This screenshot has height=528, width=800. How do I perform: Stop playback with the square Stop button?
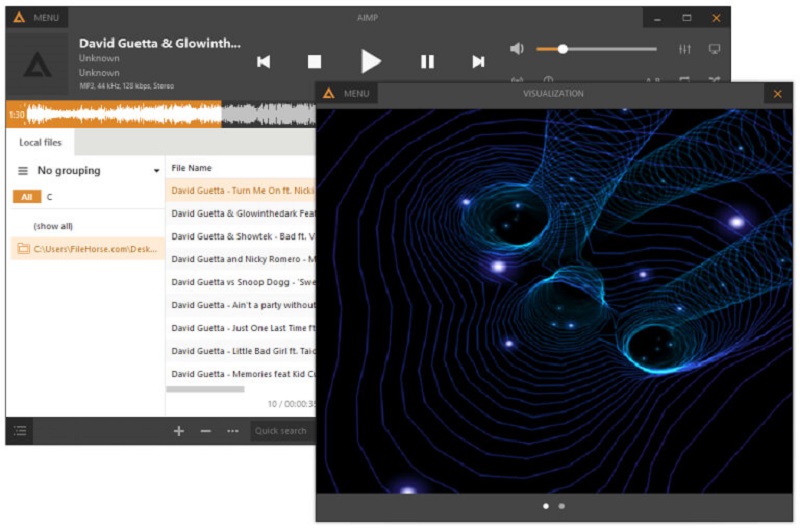coord(314,62)
